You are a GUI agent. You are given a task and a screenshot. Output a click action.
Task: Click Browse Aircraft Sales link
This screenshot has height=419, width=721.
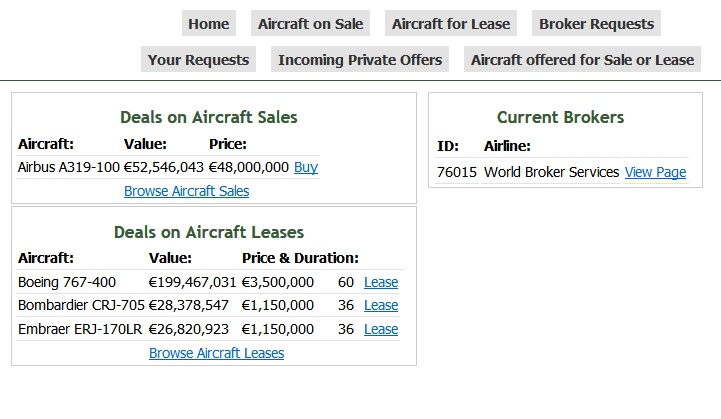click(187, 191)
